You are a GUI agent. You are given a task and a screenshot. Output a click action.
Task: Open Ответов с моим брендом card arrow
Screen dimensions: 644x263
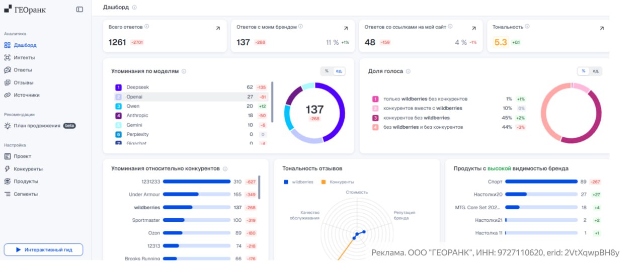click(x=346, y=29)
